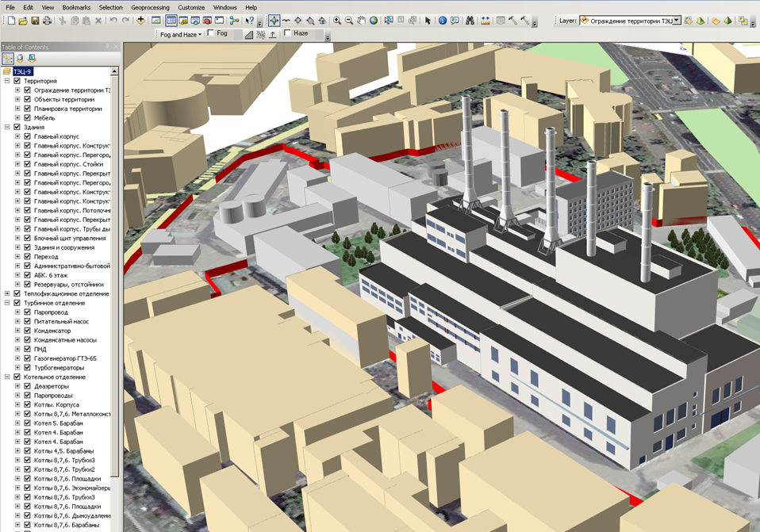Select the Navigate tool in the toolbar
Screen dimensions: 760x532
coord(274,20)
